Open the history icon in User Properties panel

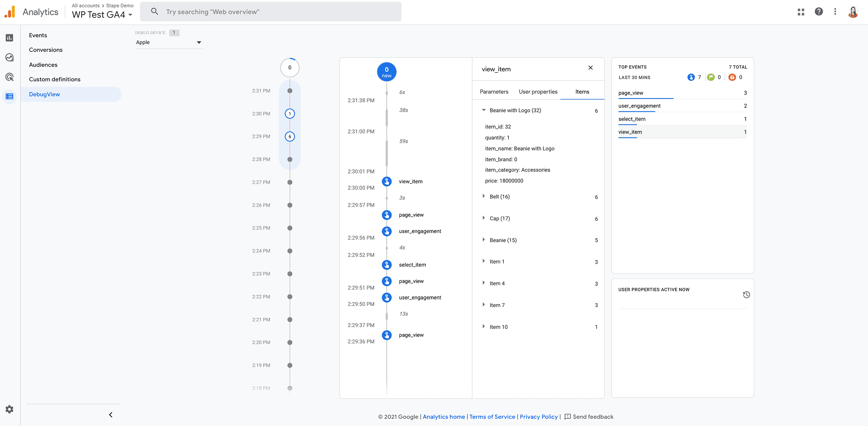pos(747,295)
